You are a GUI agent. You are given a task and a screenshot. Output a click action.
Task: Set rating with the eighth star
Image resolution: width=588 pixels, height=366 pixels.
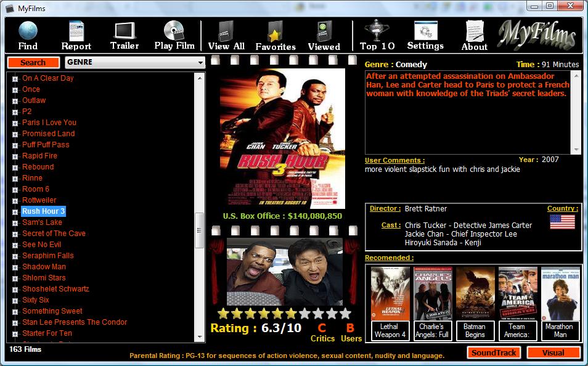tap(318, 313)
